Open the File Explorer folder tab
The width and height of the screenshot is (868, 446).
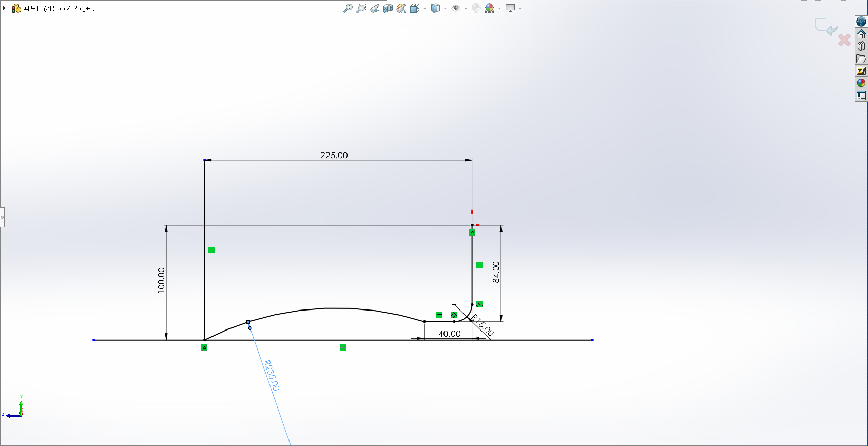(861, 59)
